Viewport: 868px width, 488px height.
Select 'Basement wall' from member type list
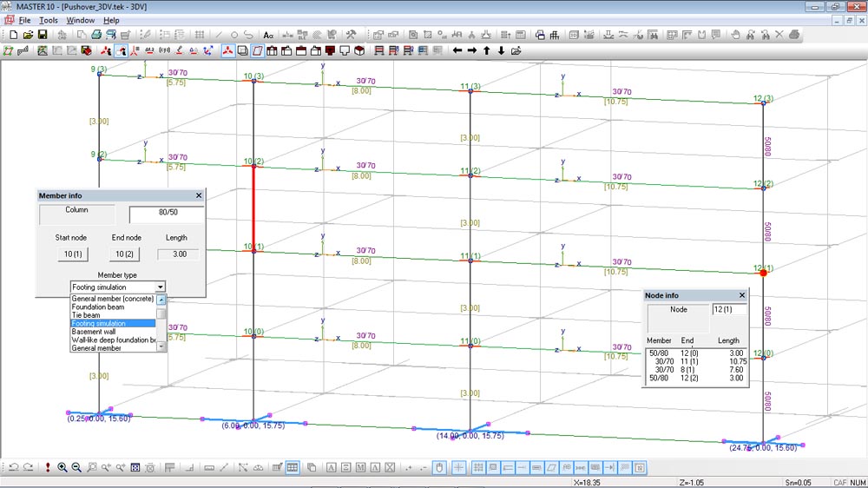[x=113, y=332]
